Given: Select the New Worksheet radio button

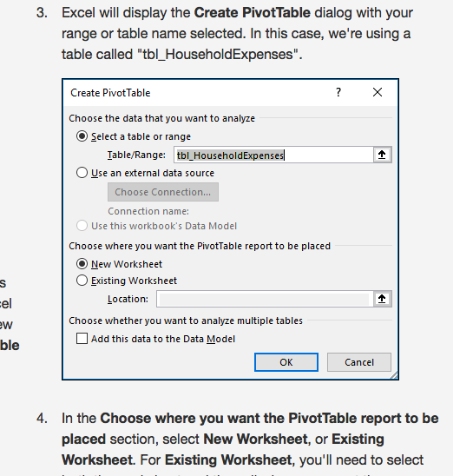Looking at the screenshot, I should pos(82,264).
